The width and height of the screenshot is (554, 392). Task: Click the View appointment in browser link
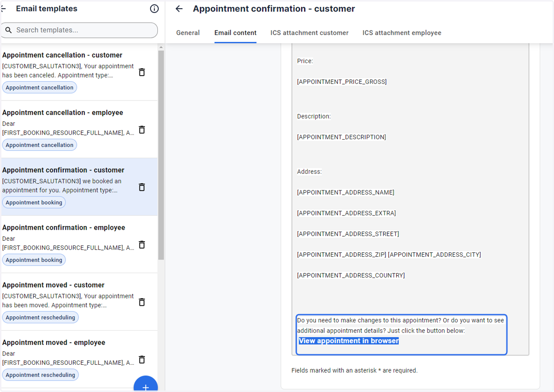pyautogui.click(x=349, y=341)
